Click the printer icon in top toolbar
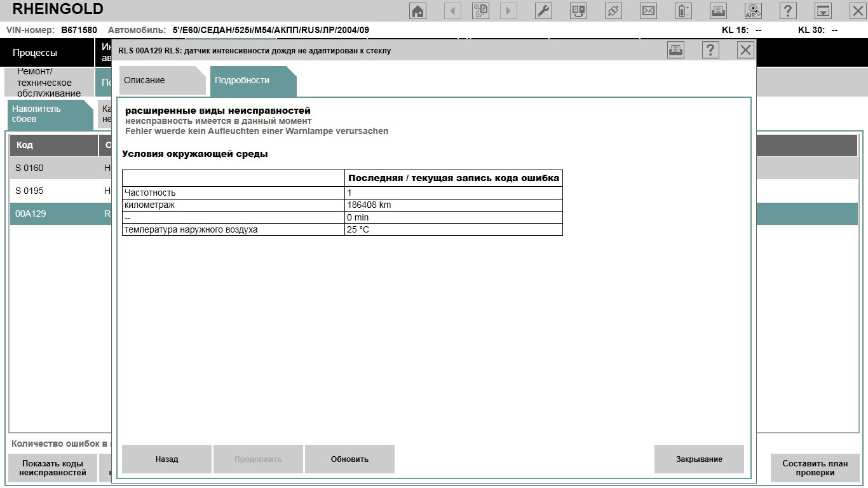The width and height of the screenshot is (868, 488). click(x=718, y=11)
